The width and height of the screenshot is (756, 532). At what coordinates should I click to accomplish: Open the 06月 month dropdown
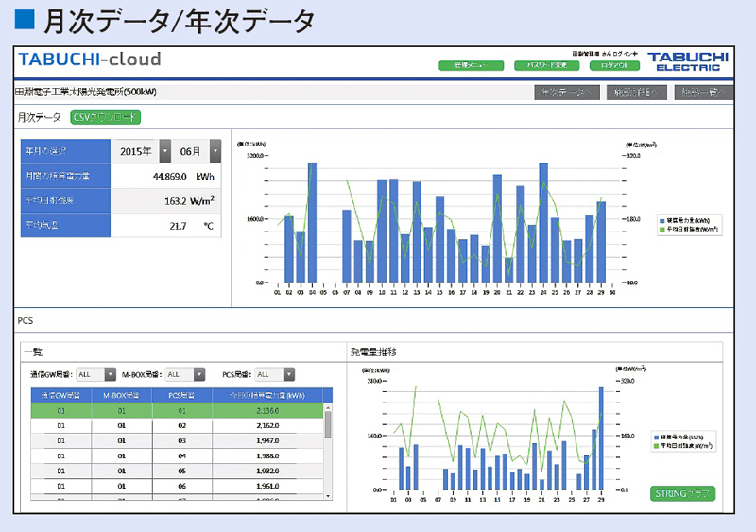click(x=215, y=151)
